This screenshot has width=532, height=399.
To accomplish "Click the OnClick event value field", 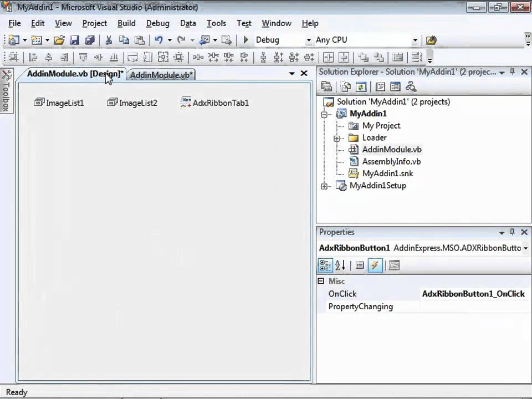I will pos(475,294).
